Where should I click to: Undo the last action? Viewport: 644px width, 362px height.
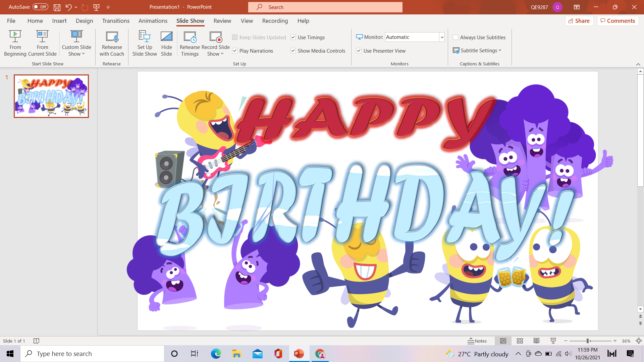pos(68,7)
